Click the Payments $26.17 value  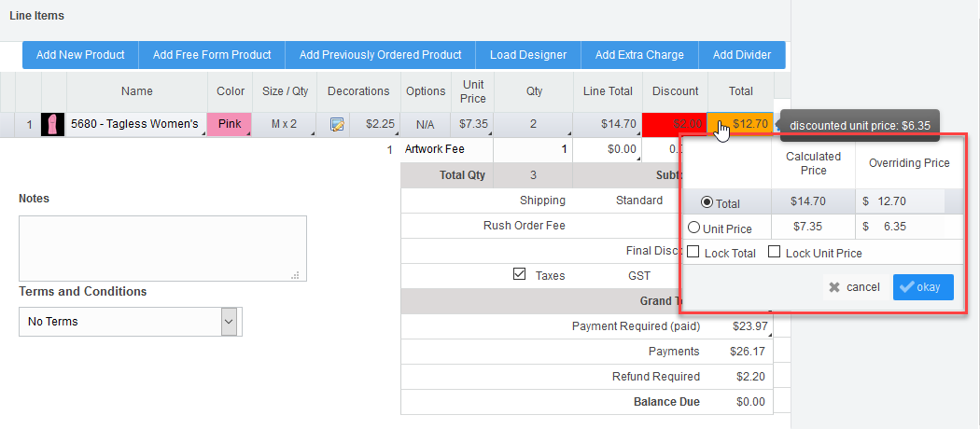(x=748, y=352)
